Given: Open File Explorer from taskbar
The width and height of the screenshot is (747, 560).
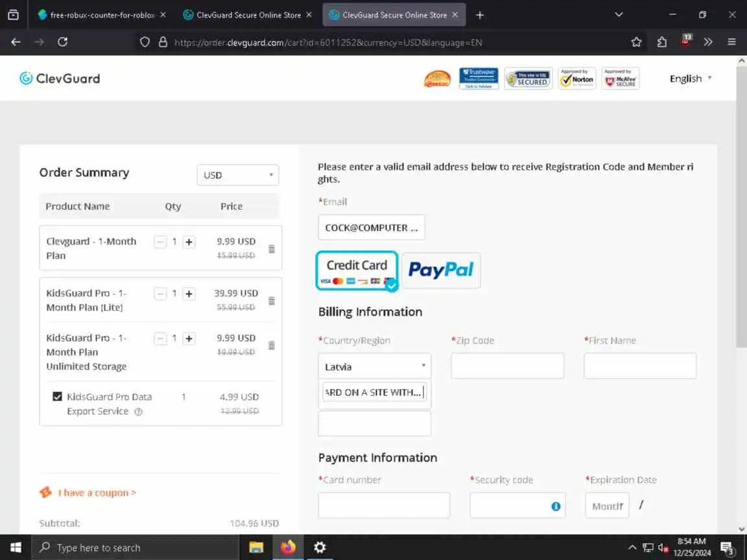Looking at the screenshot, I should click(x=256, y=548).
